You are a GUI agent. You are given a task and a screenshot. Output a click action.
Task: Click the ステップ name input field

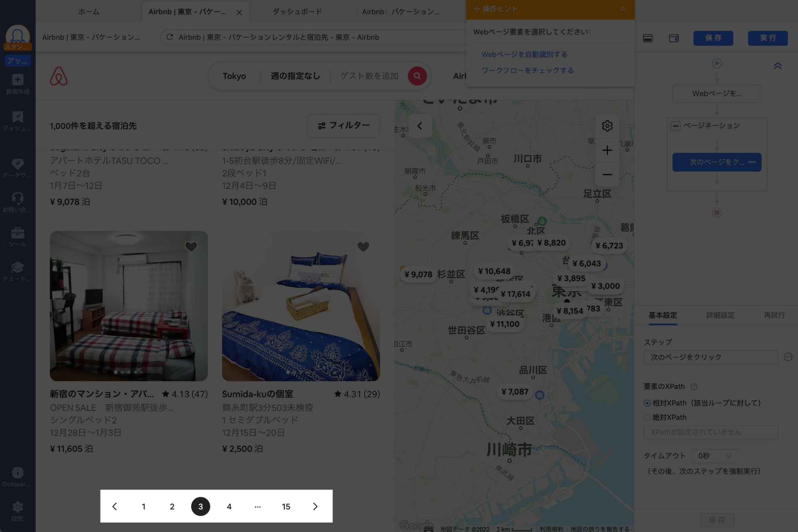pos(711,357)
